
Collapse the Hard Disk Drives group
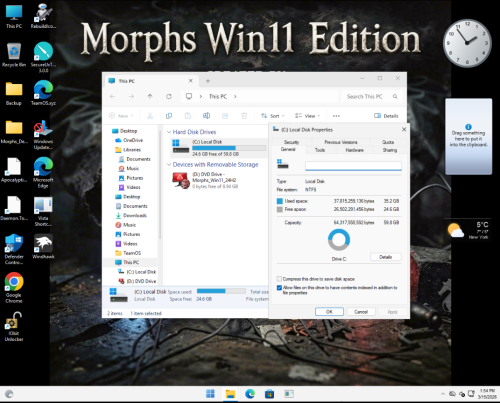click(x=169, y=132)
